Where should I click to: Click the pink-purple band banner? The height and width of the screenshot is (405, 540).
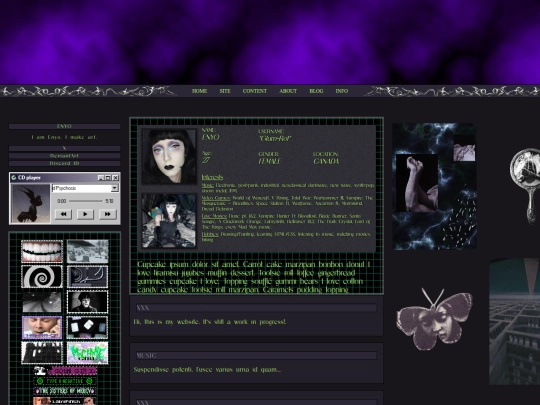[65, 371]
